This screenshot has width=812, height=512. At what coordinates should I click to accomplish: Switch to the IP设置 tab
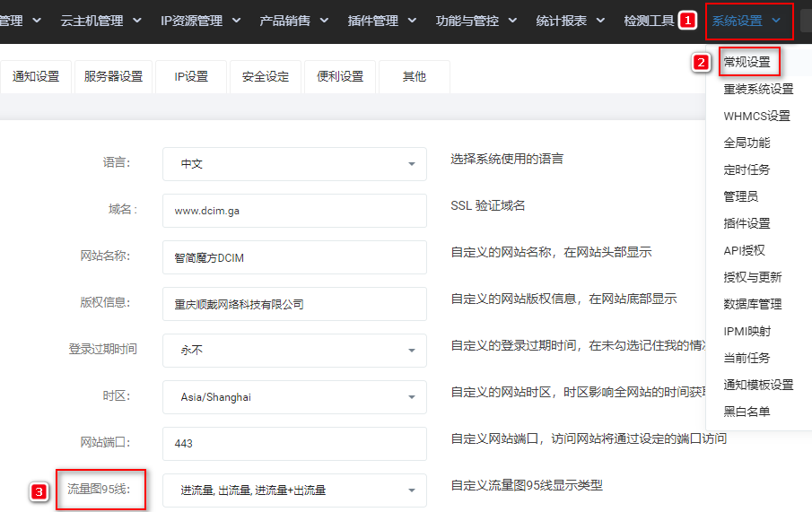pyautogui.click(x=191, y=76)
